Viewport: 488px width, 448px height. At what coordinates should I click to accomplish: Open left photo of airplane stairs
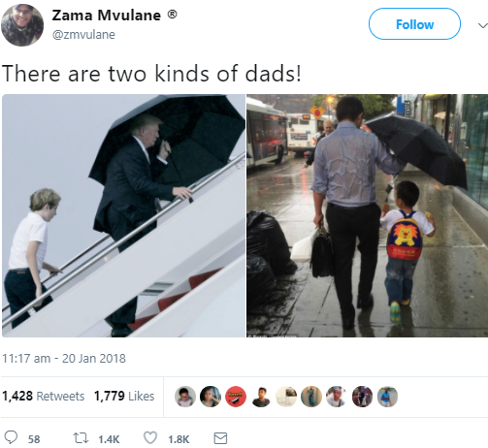click(x=123, y=215)
